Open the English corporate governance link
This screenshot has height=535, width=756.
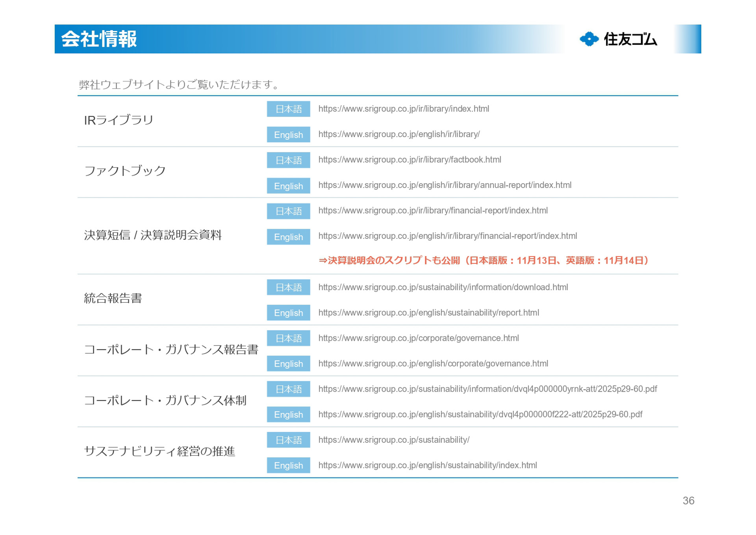coord(433,363)
